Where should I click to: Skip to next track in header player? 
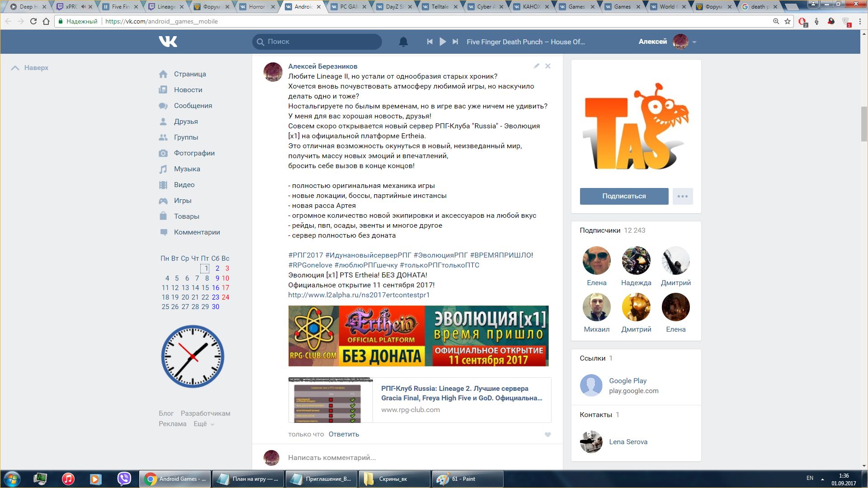tap(455, 42)
